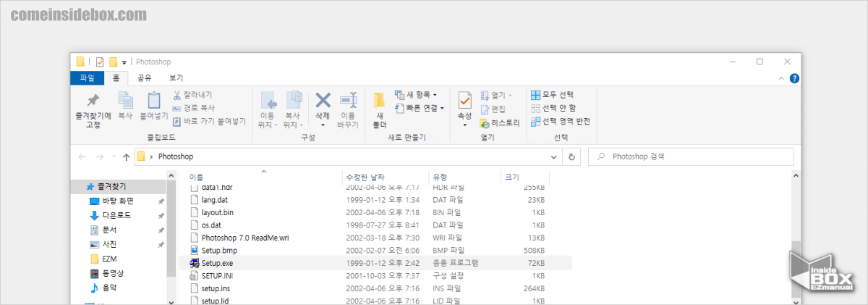The width and height of the screenshot is (868, 305).
Task: Open the 열기 (Open) dropdown
Action: tap(495, 95)
